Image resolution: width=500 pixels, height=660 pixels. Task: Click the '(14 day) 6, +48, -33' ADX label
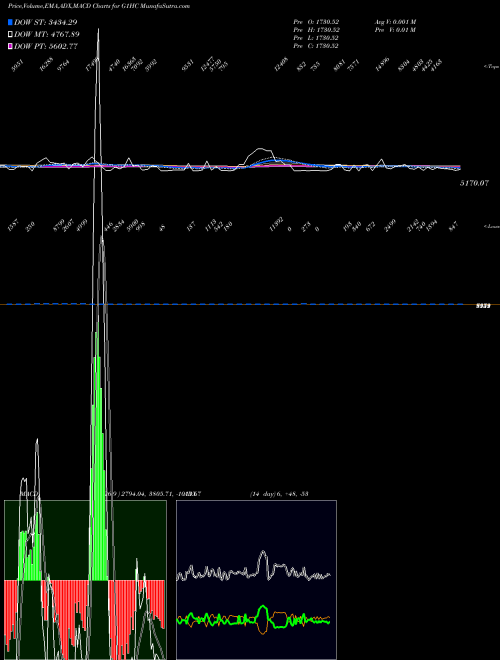(x=279, y=493)
